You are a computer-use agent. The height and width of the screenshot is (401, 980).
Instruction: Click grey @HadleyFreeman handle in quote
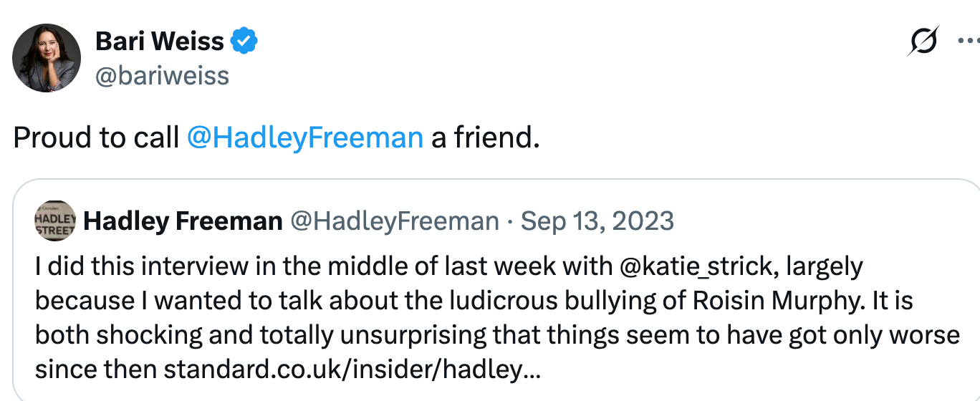click(x=393, y=221)
